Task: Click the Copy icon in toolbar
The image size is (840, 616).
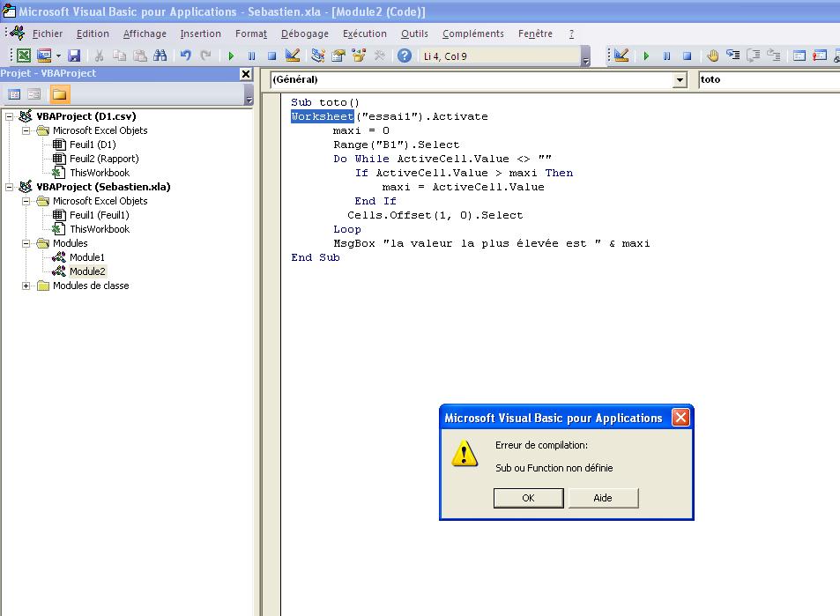Action: click(120, 56)
